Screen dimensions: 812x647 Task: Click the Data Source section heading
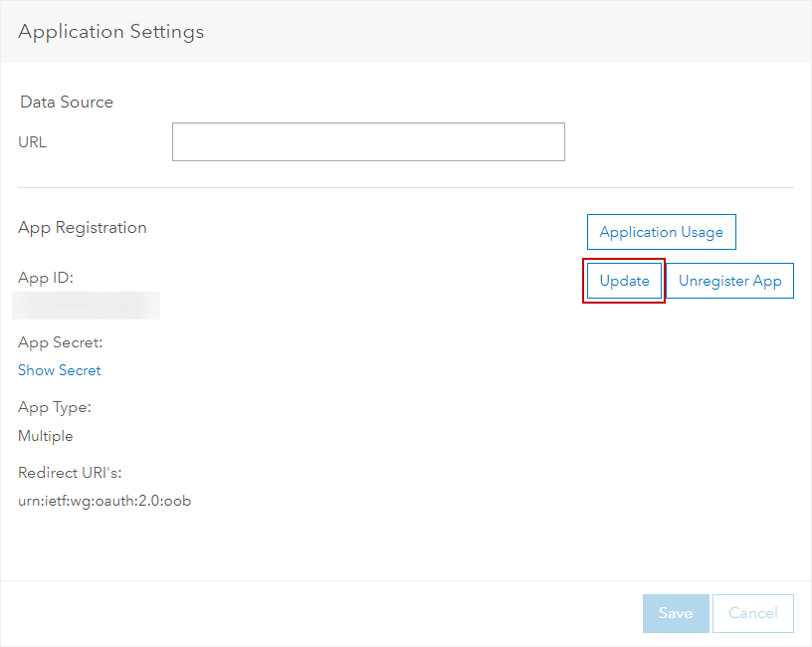[67, 102]
